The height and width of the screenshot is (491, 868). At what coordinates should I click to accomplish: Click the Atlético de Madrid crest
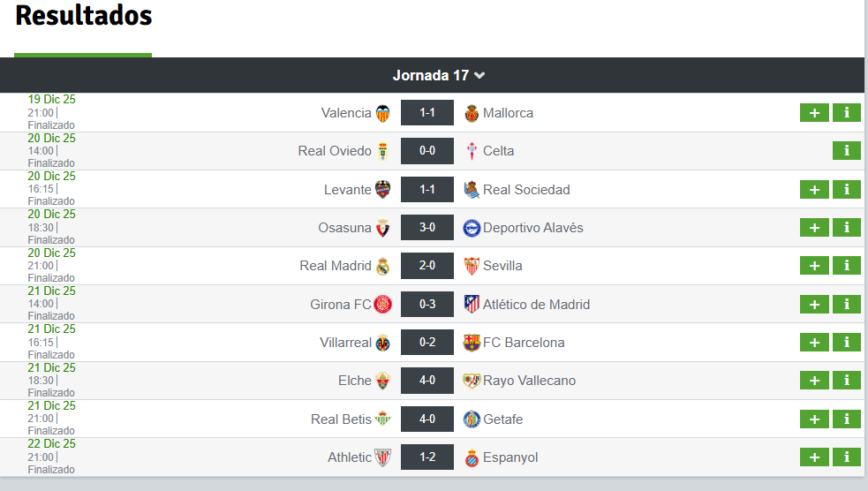tap(472, 305)
